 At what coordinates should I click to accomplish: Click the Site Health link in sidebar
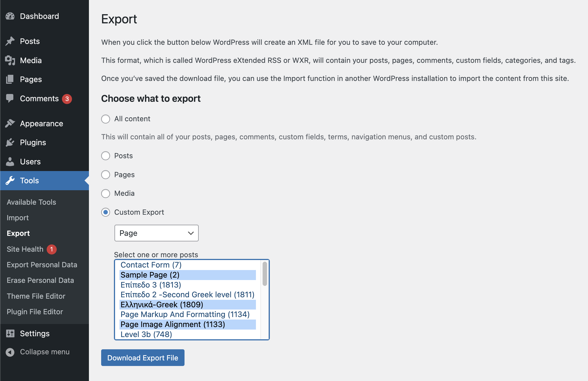(25, 249)
